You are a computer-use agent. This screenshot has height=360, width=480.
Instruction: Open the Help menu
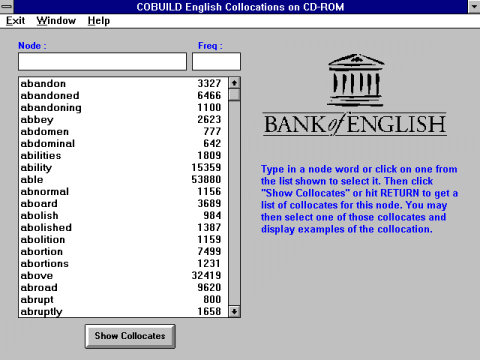(x=99, y=21)
